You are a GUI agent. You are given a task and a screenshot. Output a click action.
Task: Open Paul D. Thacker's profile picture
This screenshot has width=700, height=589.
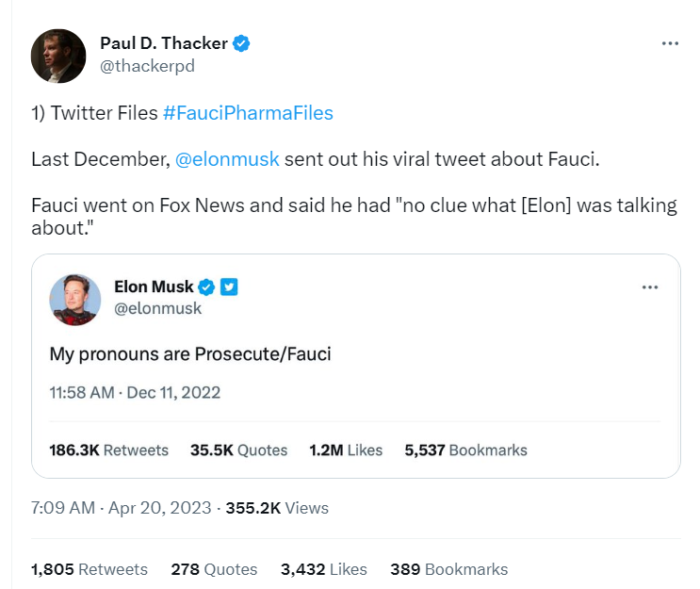[59, 55]
